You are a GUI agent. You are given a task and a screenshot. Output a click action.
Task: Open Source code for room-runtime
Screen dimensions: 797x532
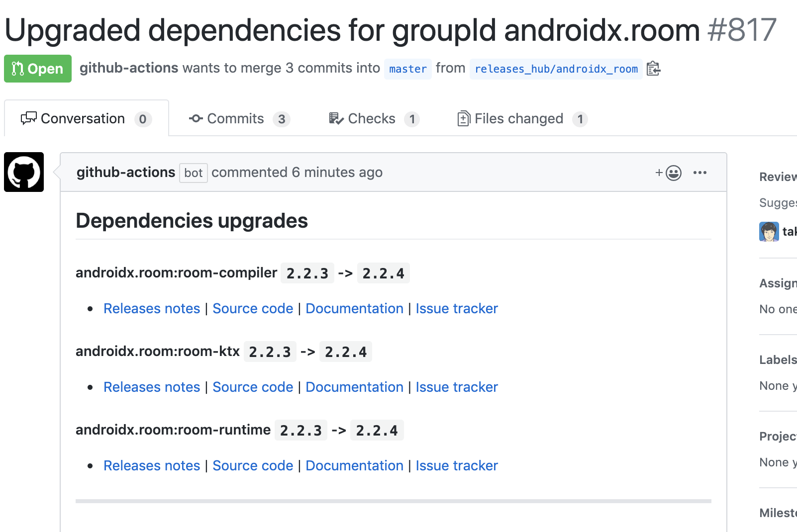[x=253, y=465]
